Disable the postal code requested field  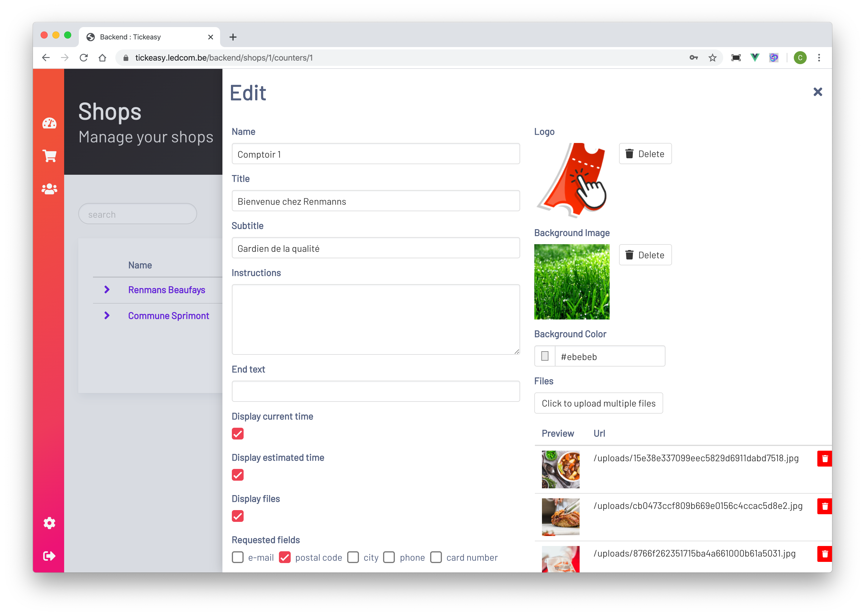point(285,557)
